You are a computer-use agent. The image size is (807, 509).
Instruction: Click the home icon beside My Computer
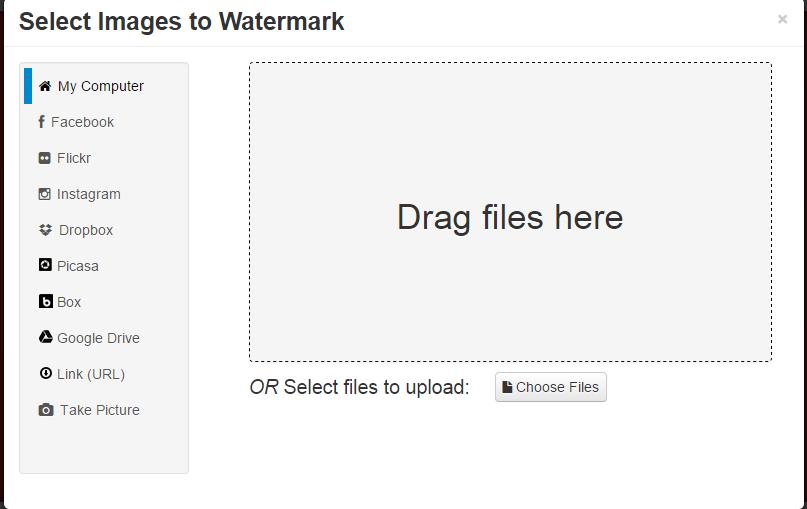45,86
